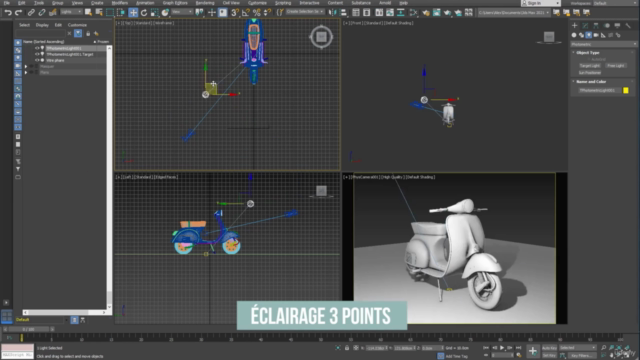Toggle the Angle Snap tool

246,13
